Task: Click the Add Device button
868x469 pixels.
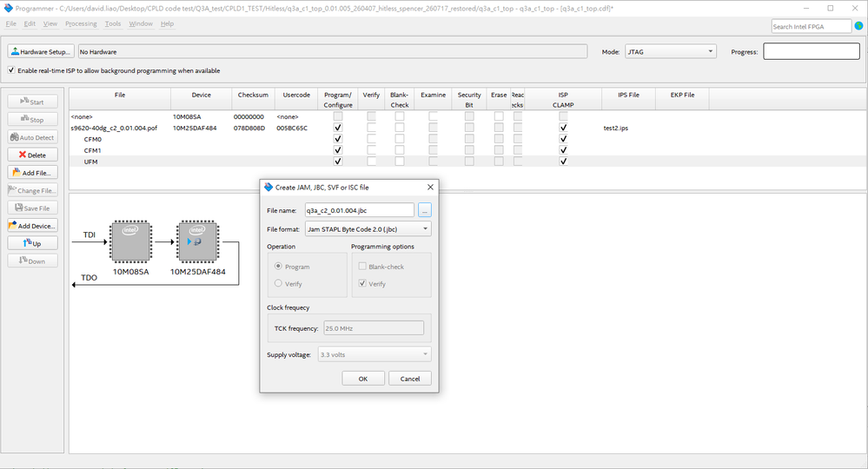Action: [33, 226]
